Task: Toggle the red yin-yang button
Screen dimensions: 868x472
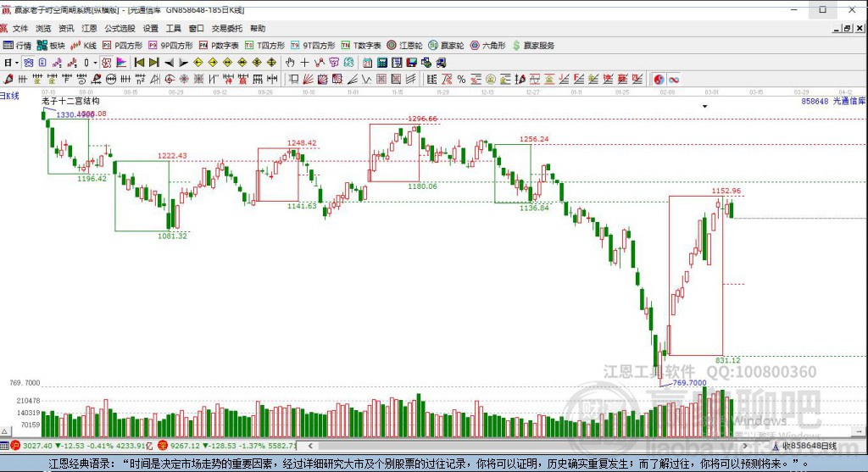Action: 659,79
